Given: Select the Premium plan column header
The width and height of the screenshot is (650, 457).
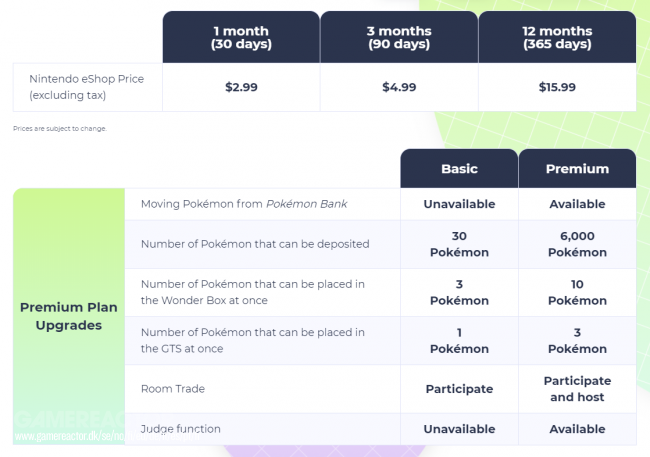Looking at the screenshot, I should click(x=577, y=169).
